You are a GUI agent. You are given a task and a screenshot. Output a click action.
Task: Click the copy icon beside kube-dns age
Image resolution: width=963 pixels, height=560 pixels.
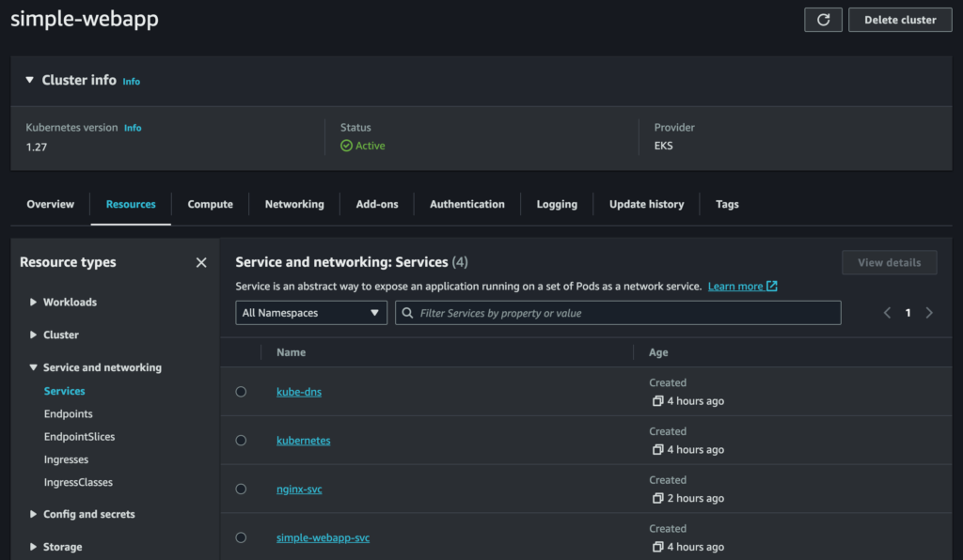657,401
